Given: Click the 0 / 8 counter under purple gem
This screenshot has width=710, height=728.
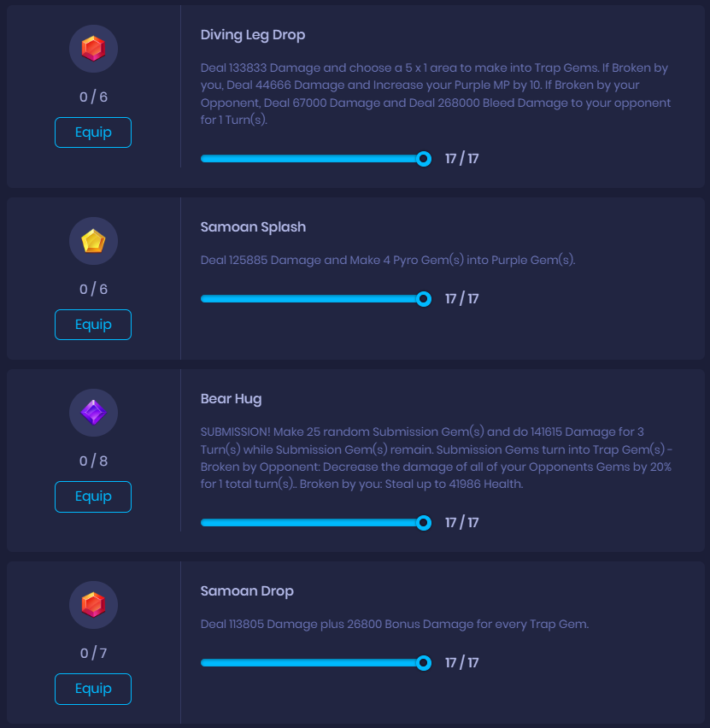Looking at the screenshot, I should (x=93, y=461).
